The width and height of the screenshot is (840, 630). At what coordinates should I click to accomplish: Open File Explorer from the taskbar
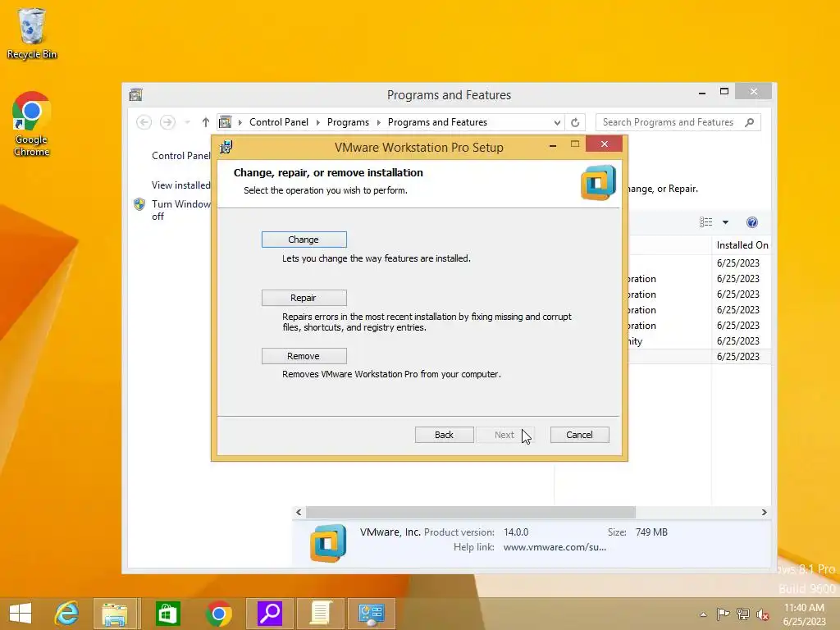[x=115, y=614]
